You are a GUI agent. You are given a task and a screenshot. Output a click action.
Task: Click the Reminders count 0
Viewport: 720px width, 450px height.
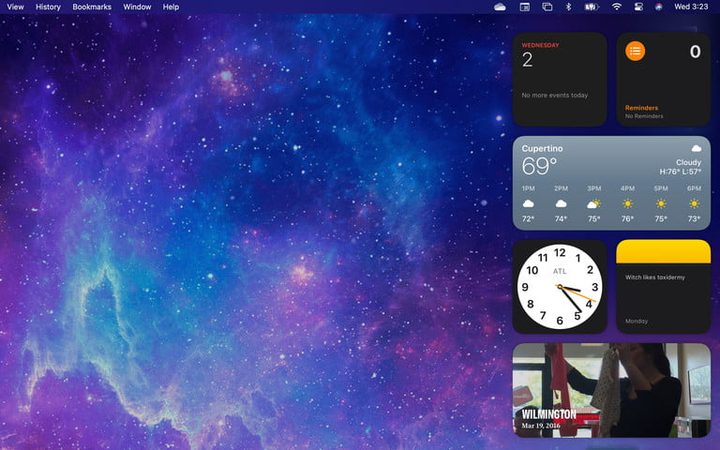tap(695, 51)
